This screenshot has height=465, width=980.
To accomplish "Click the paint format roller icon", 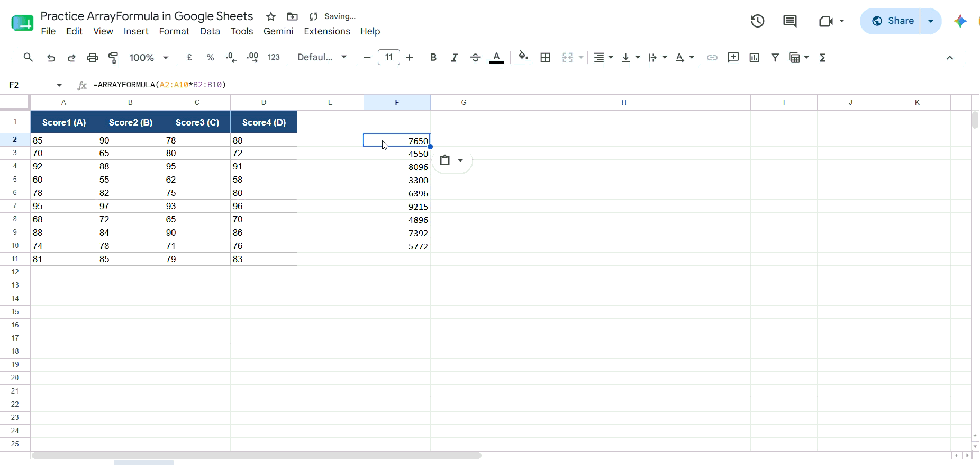I will pyautogui.click(x=113, y=58).
